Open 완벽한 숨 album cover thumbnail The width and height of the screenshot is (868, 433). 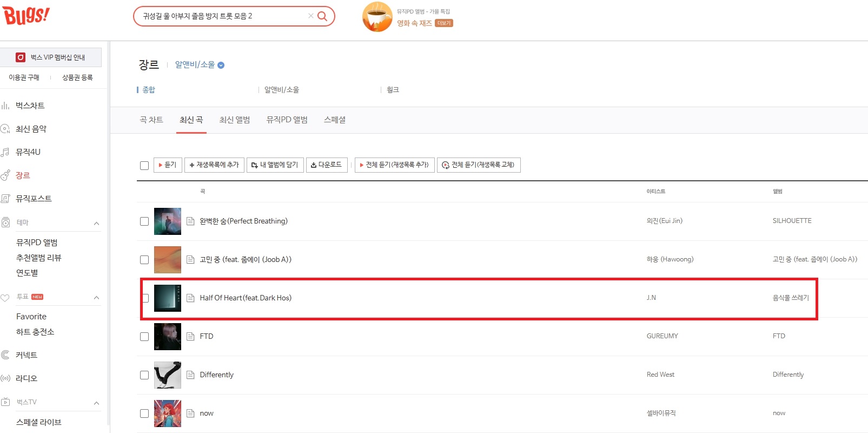[168, 221]
